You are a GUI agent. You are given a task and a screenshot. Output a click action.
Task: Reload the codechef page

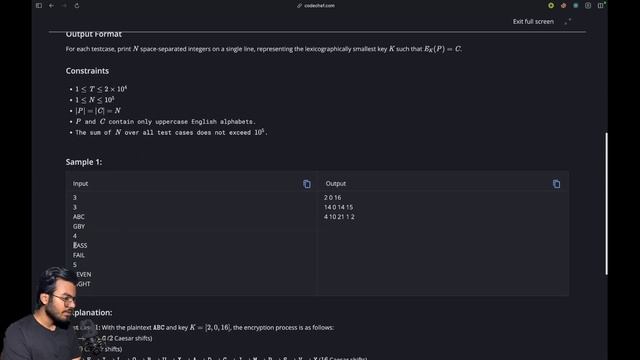77,6
